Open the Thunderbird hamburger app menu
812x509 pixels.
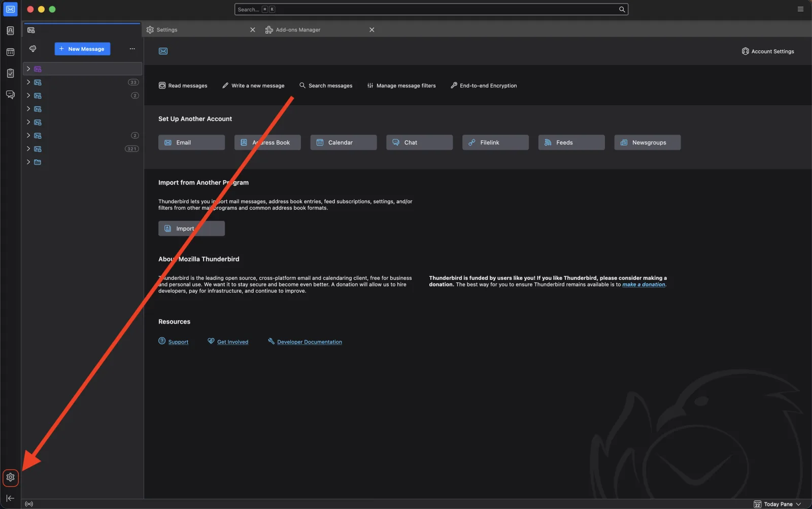tap(800, 9)
